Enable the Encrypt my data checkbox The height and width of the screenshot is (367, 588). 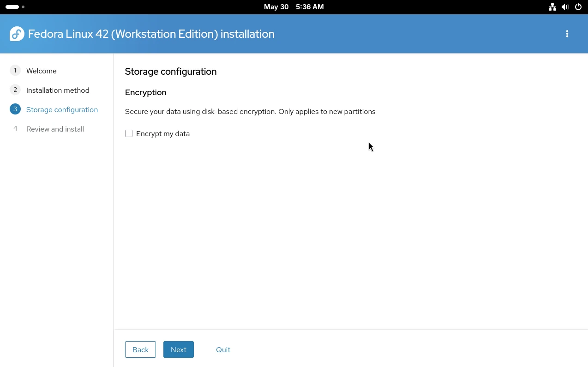(129, 133)
